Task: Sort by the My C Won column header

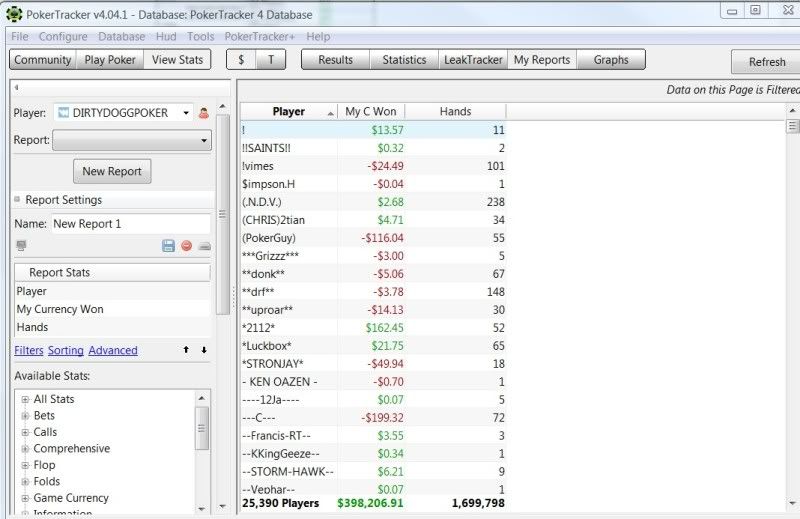Action: click(x=371, y=111)
